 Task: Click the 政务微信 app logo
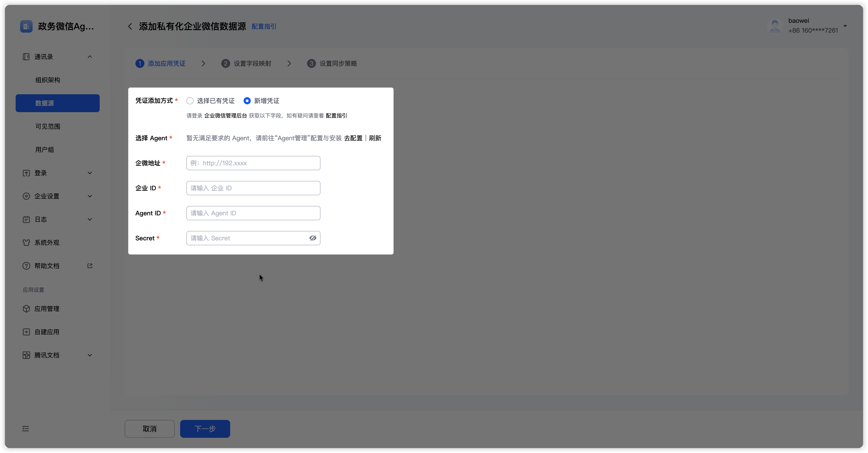pos(26,26)
